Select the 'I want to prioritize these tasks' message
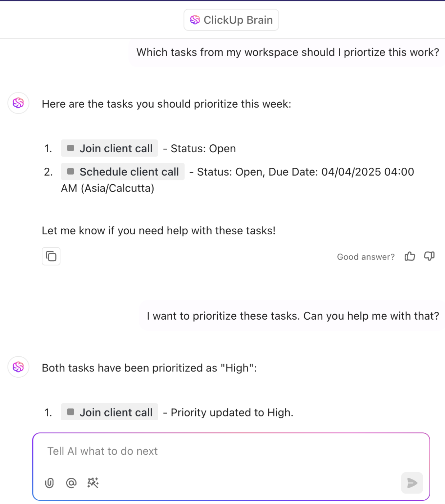Image resolution: width=445 pixels, height=504 pixels. coord(292,316)
